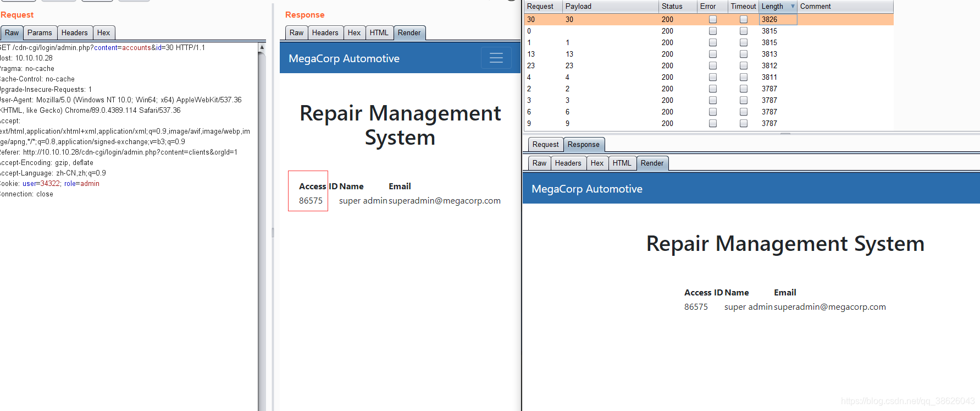The width and height of the screenshot is (980, 411).
Task: Click Host 10.10.10.28 header line
Action: pyautogui.click(x=26, y=58)
